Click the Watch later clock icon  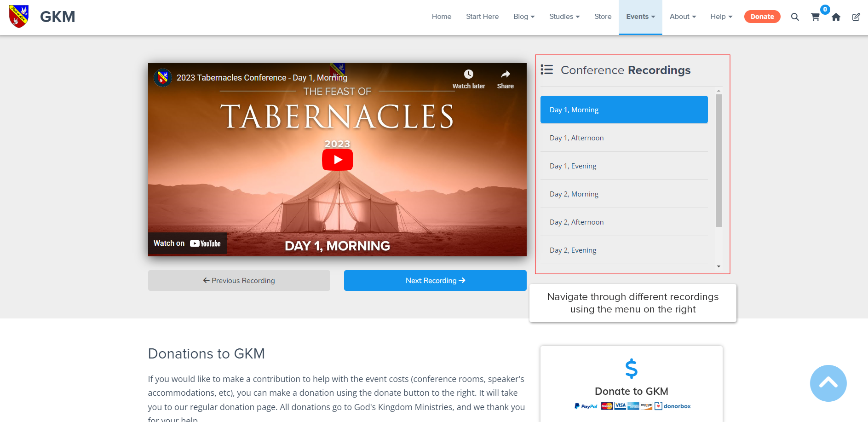point(469,74)
